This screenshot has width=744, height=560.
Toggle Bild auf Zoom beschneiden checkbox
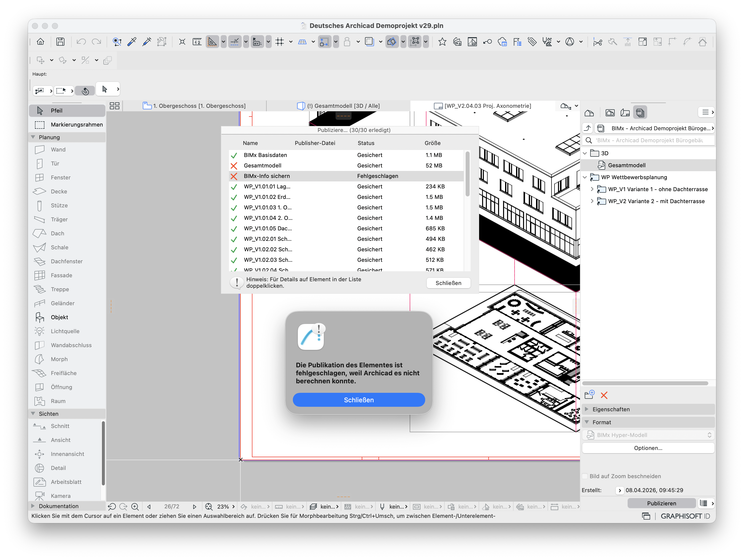(585, 476)
